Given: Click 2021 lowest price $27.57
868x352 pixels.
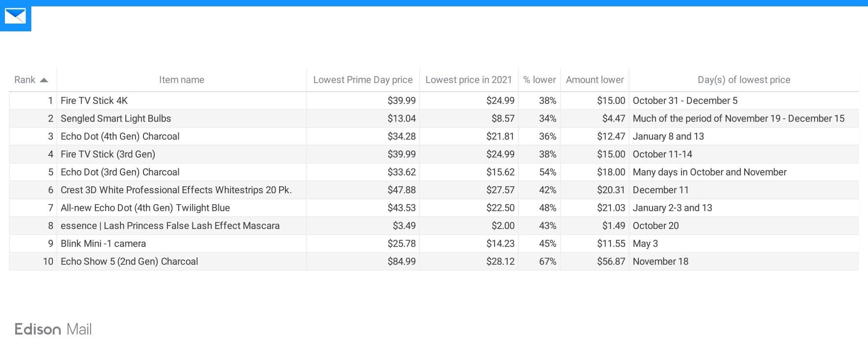Looking at the screenshot, I should [x=500, y=190].
